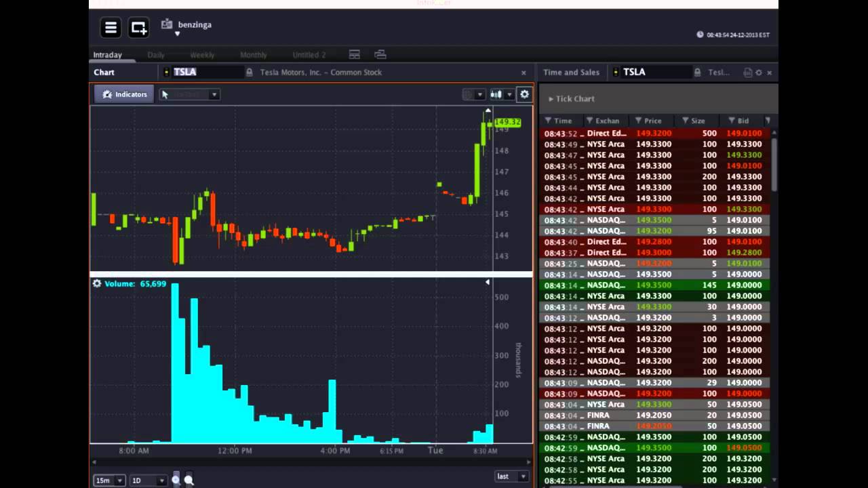Click the Volume indicator gear icon
Viewport: 868px width, 488px height.
(x=97, y=283)
